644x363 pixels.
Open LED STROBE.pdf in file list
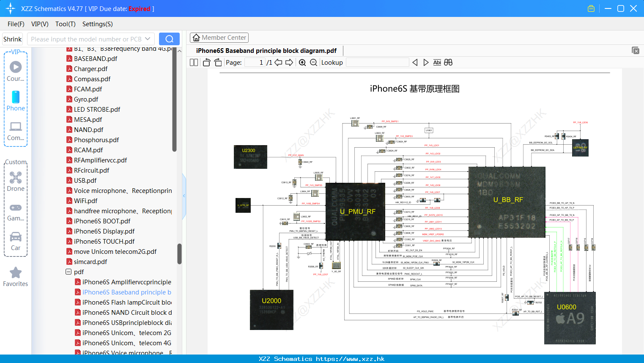tap(97, 110)
